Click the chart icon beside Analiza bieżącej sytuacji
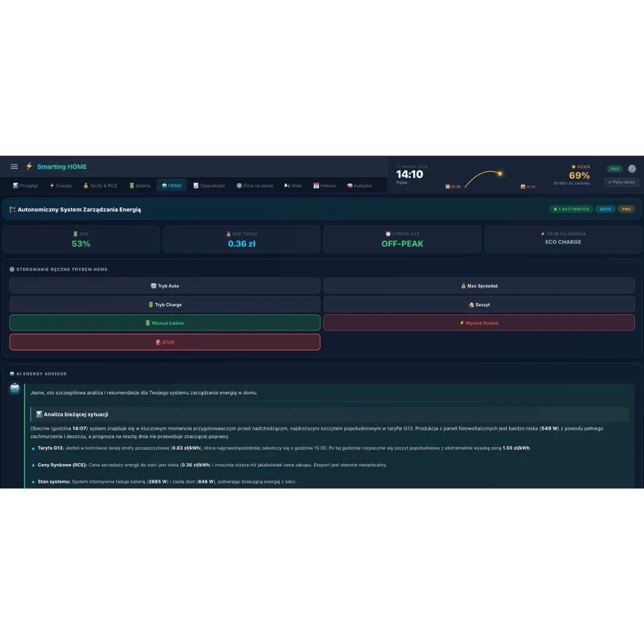644x644 pixels. pos(39,414)
